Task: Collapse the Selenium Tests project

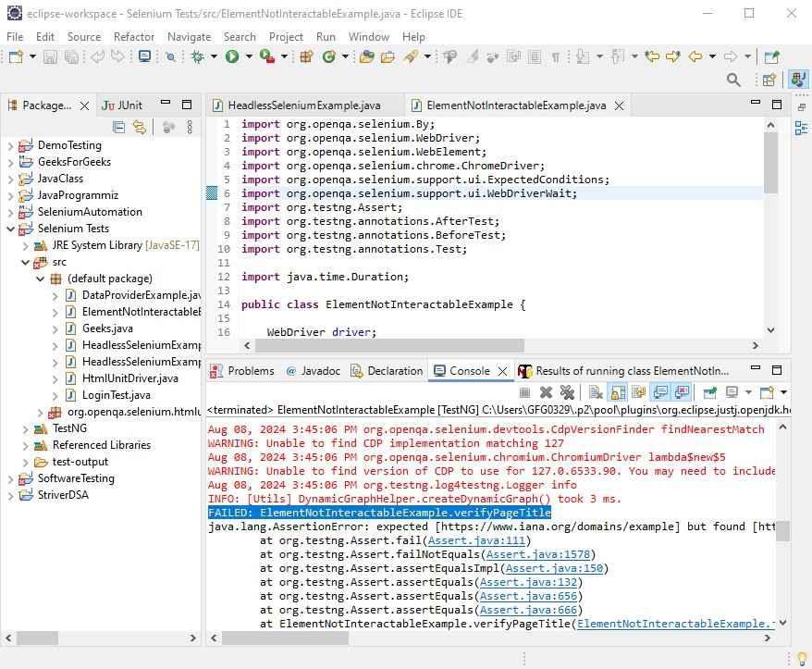Action: [11, 229]
